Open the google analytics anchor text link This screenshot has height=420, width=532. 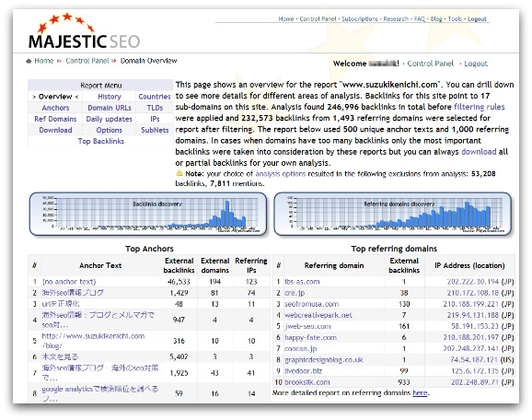pos(100,393)
